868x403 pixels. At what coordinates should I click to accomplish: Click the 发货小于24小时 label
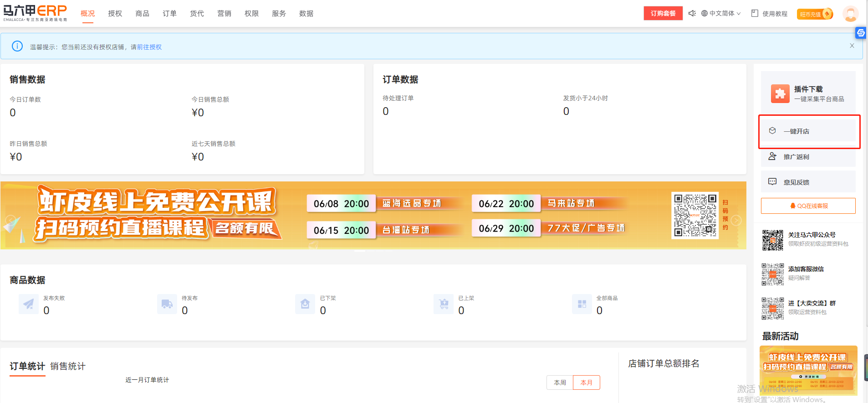(585, 98)
